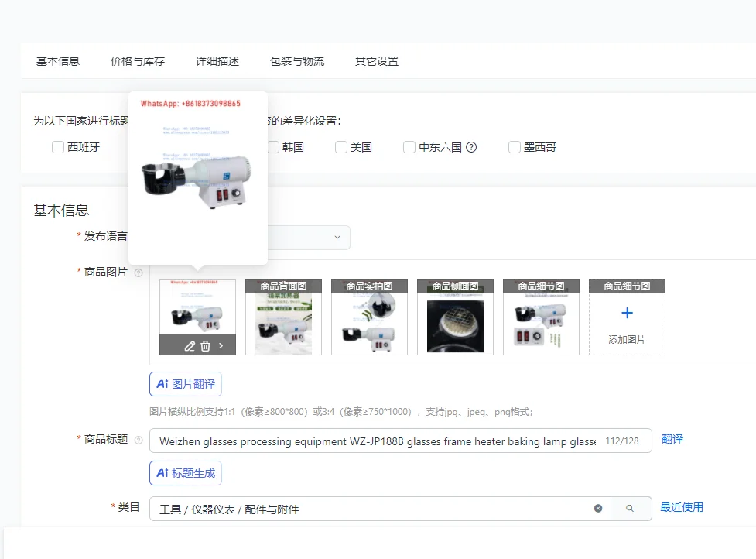Tick the 美国 checkbox
Image resolution: width=756 pixels, height=559 pixels.
pyautogui.click(x=340, y=147)
